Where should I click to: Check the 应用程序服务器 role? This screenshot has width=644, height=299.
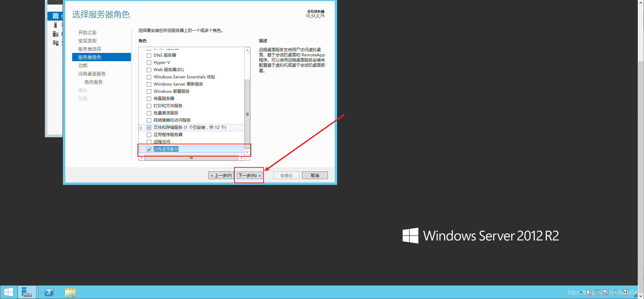(x=149, y=135)
